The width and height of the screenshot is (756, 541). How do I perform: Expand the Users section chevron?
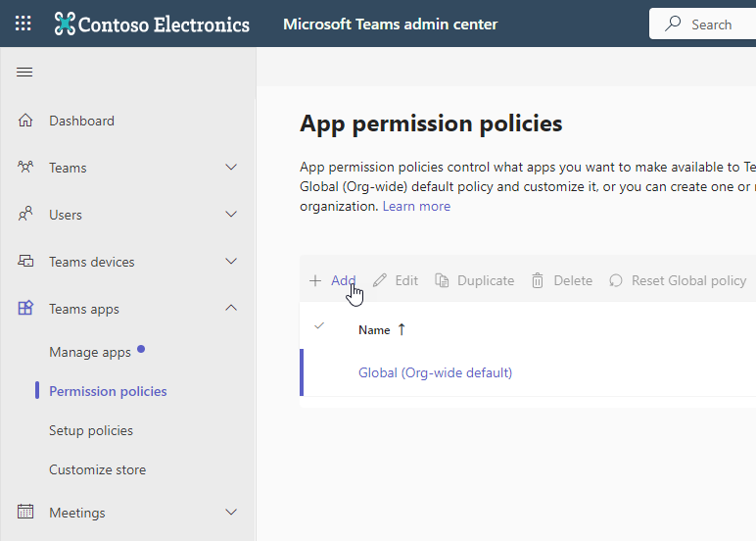[231, 215]
